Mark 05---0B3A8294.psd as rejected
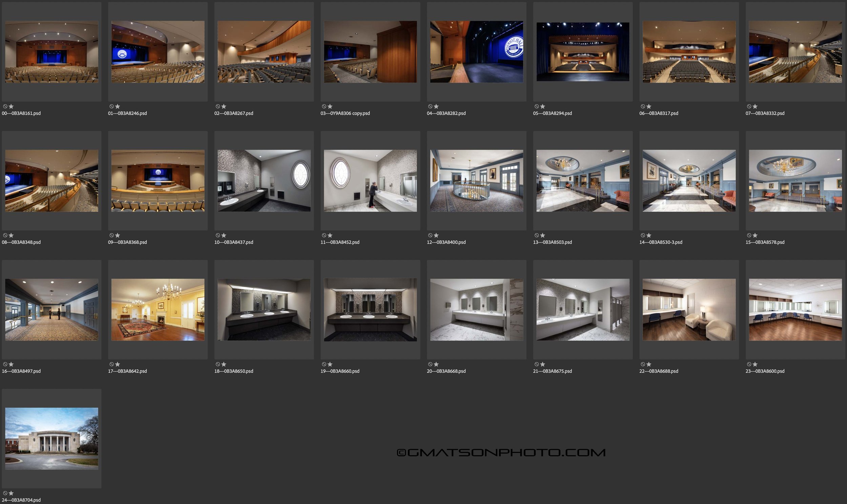 (536, 106)
